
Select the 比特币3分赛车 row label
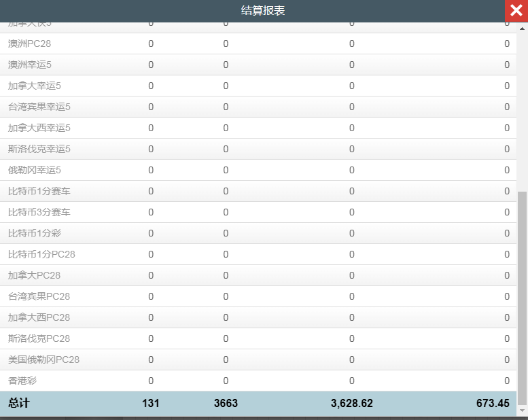click(39, 212)
